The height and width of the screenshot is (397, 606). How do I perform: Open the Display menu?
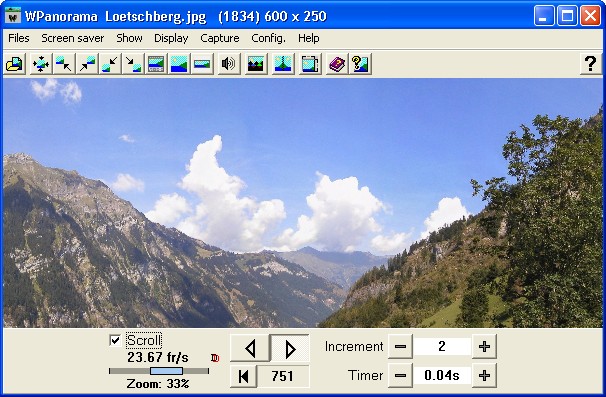pos(171,38)
